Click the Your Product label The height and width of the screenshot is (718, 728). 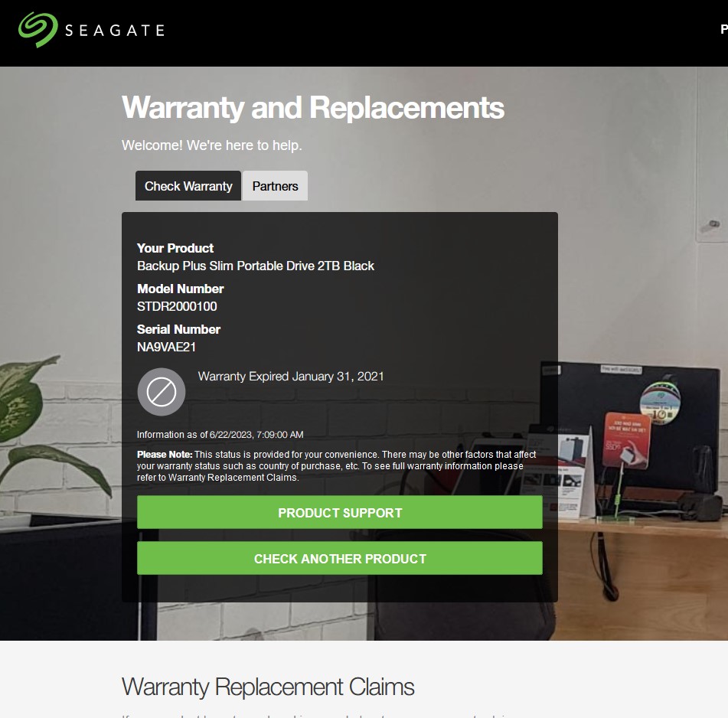[x=175, y=248]
